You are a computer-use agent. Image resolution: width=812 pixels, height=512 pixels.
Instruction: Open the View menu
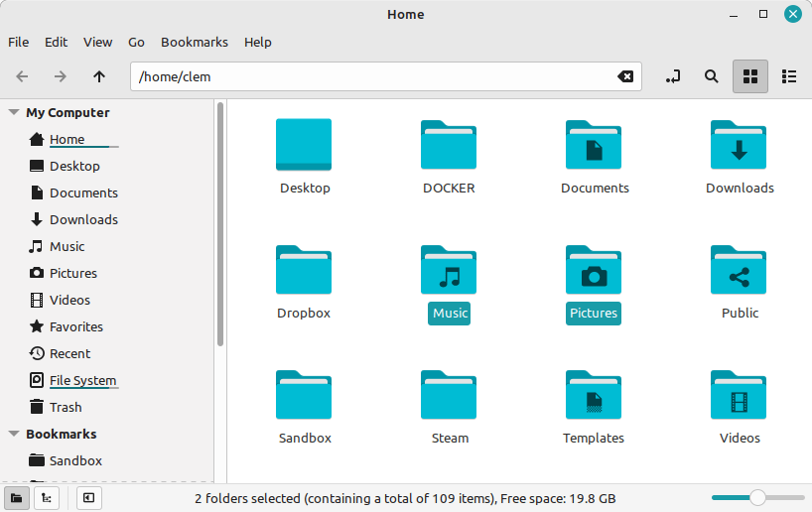tap(98, 42)
